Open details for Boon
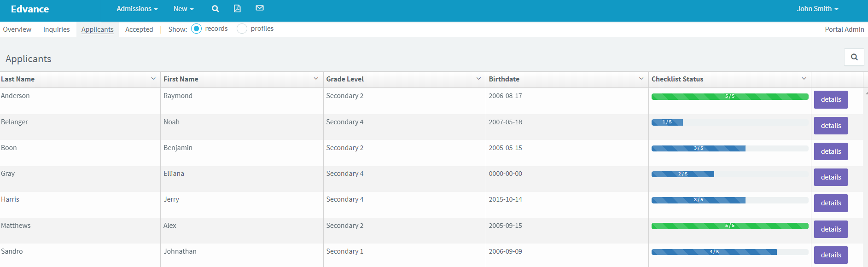The height and width of the screenshot is (267, 868). pyautogui.click(x=831, y=151)
